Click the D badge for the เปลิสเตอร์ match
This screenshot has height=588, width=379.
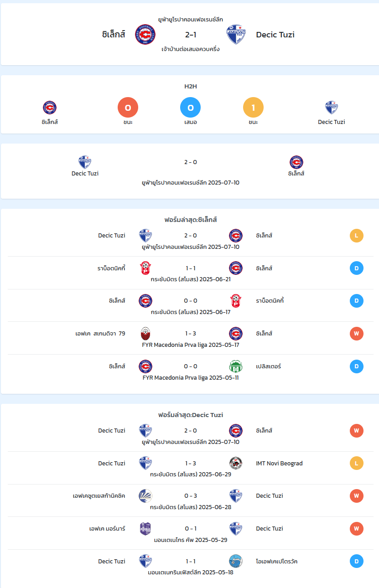click(x=357, y=366)
